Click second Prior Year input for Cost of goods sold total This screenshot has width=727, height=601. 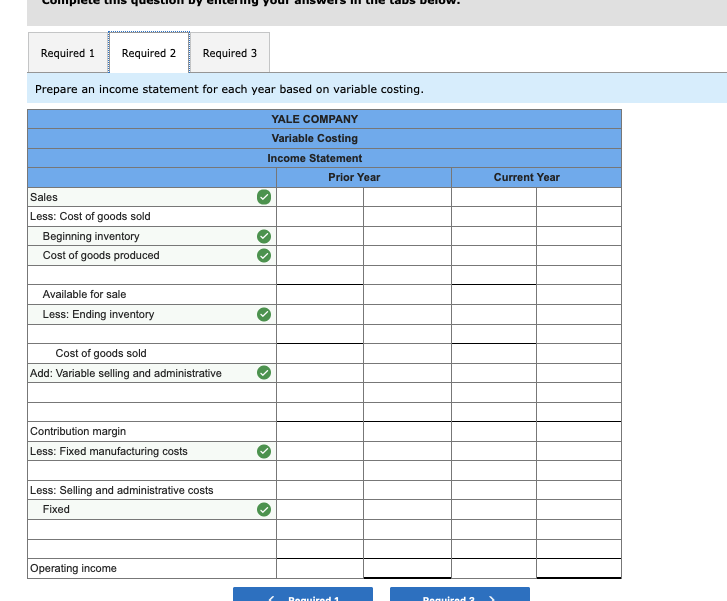coord(408,353)
